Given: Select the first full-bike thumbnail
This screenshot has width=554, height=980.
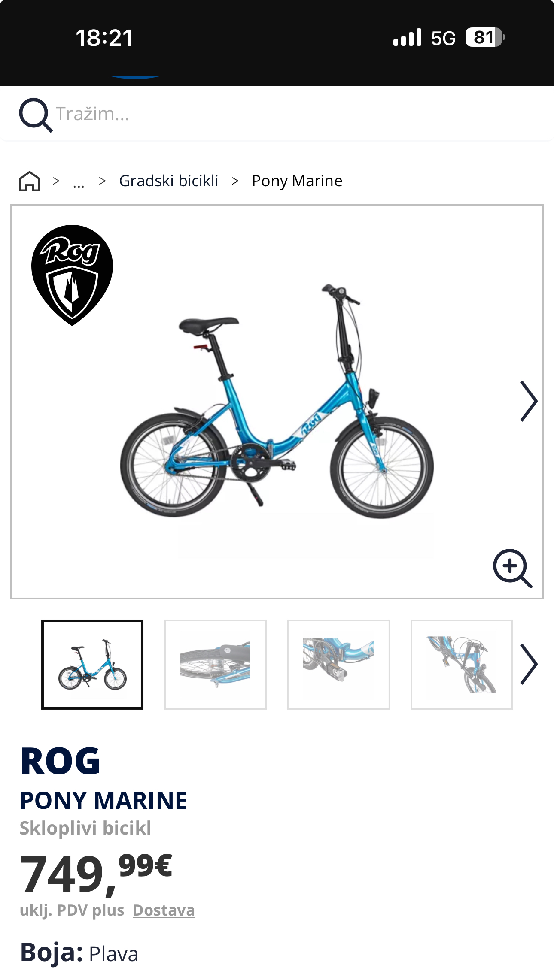Looking at the screenshot, I should tap(92, 664).
